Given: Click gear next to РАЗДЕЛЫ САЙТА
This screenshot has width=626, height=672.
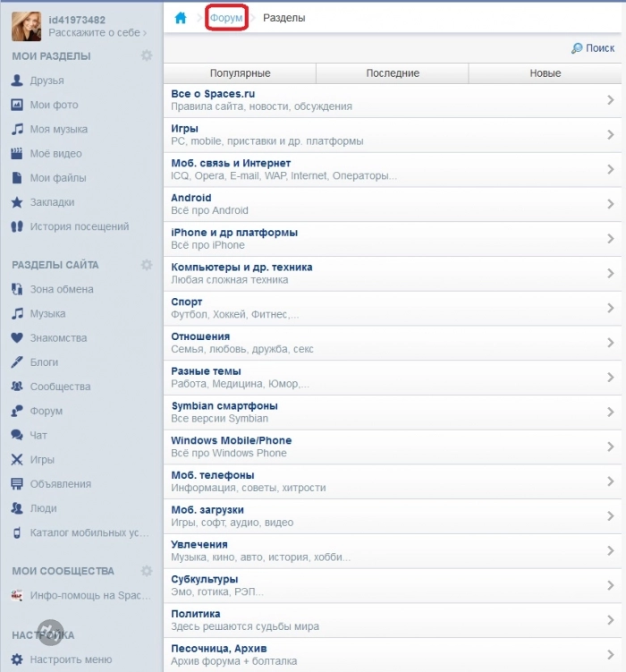Looking at the screenshot, I should (147, 265).
